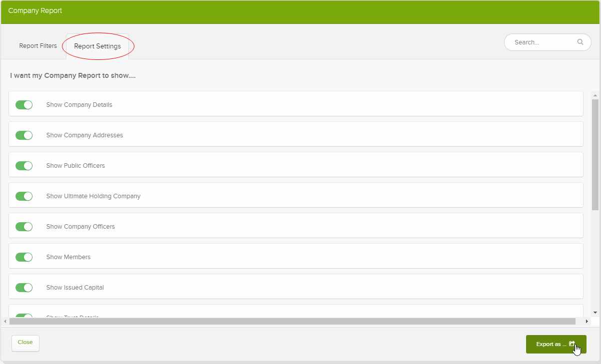Click the Company Report dialog title
Viewport: 601px width, 364px height.
[x=35, y=10]
